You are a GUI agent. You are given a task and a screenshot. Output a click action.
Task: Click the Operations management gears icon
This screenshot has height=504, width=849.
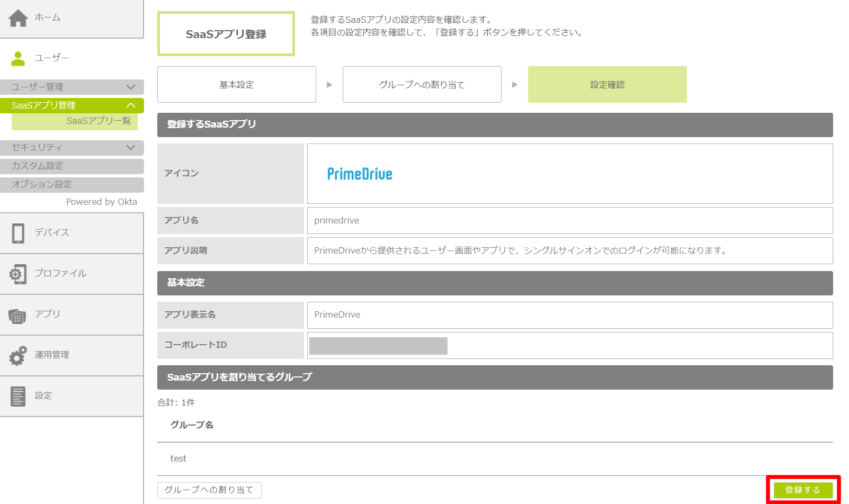(18, 355)
